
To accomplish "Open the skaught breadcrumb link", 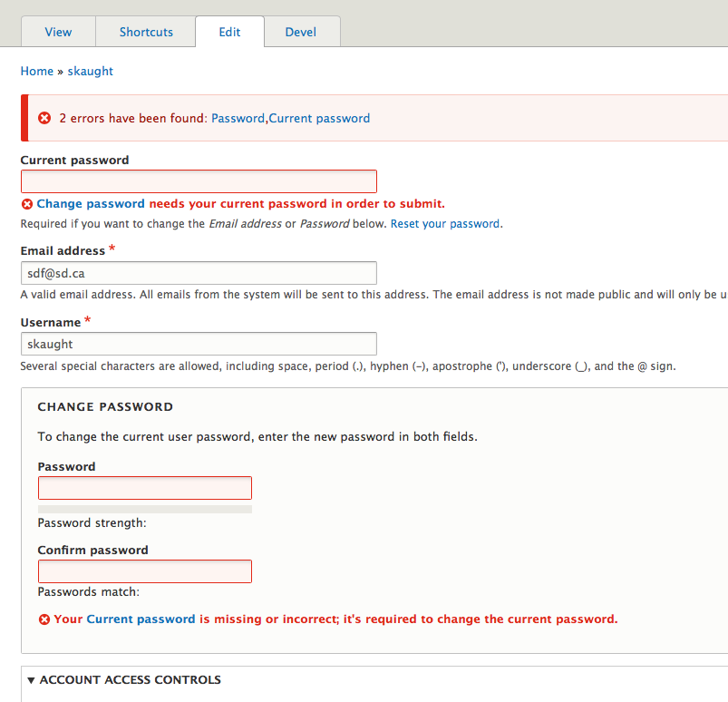I will 91,71.
